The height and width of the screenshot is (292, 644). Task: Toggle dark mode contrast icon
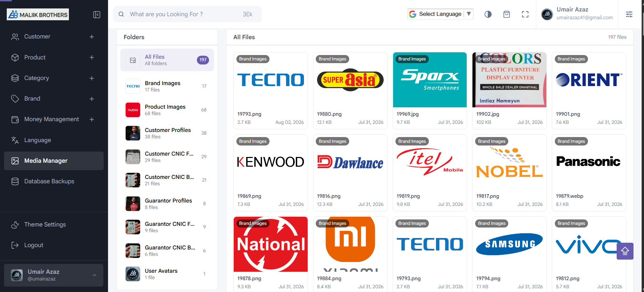[488, 14]
